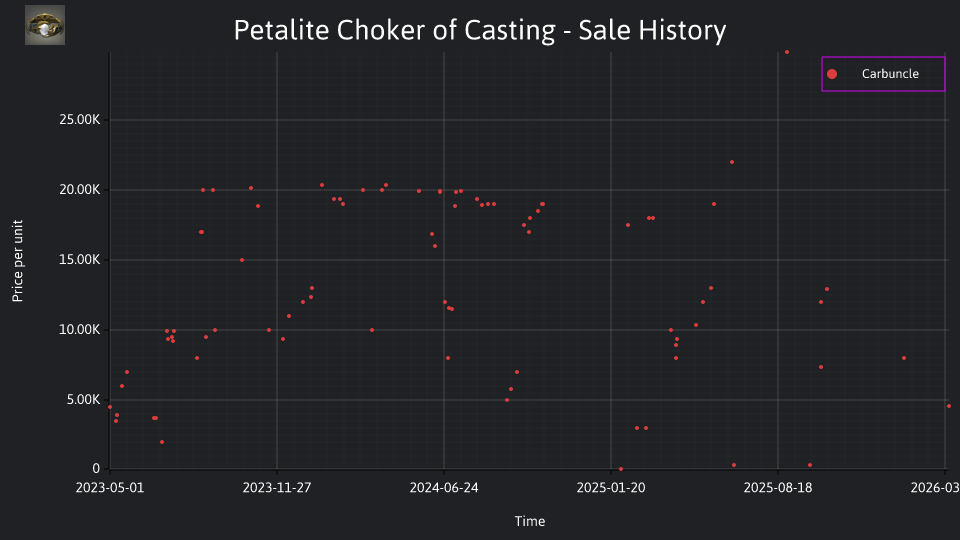Click the 5.00K y-axis label
Viewport: 960px width, 540px height.
(x=83, y=400)
